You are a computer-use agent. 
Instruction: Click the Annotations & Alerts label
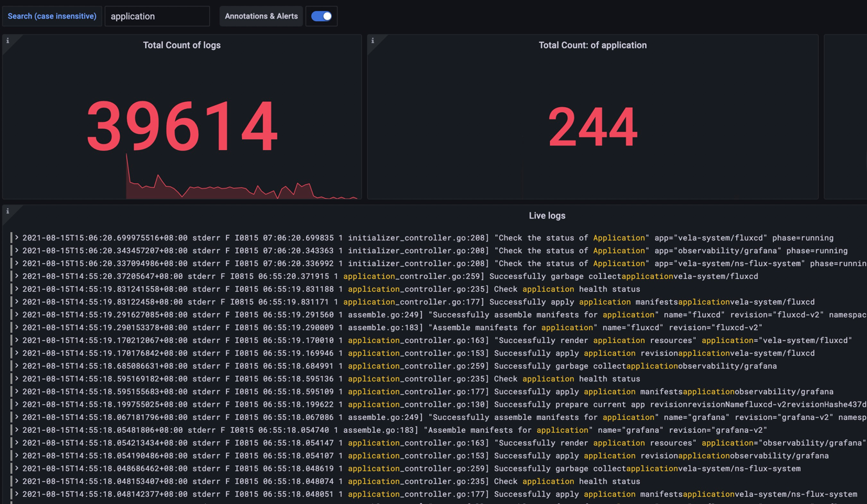261,16
